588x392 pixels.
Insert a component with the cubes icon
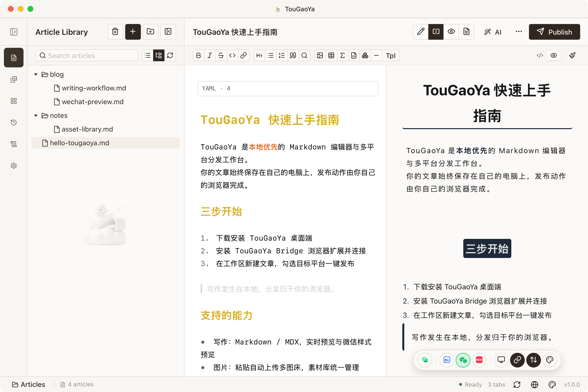[365, 56]
